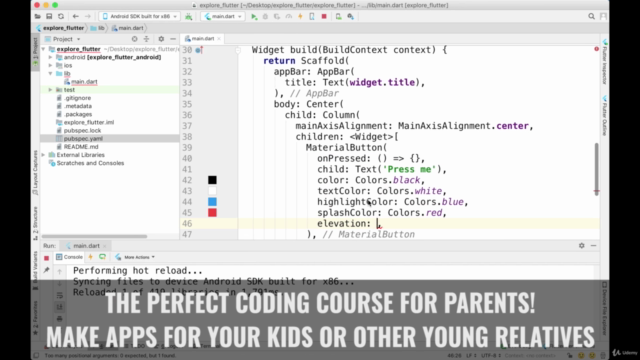Collapse the lib folder node
Screen dimensions: 640x360
click(51, 73)
